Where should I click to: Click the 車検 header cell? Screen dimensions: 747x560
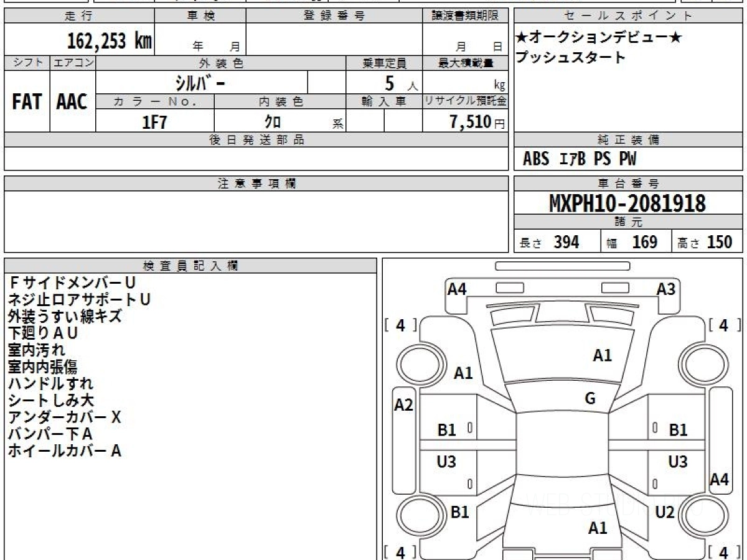[x=200, y=16]
